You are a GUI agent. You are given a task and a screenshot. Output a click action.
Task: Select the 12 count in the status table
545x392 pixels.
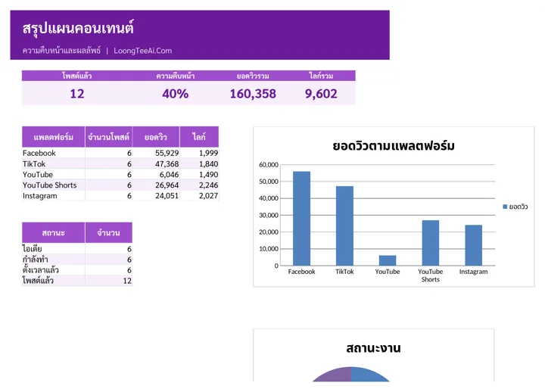coord(108,281)
